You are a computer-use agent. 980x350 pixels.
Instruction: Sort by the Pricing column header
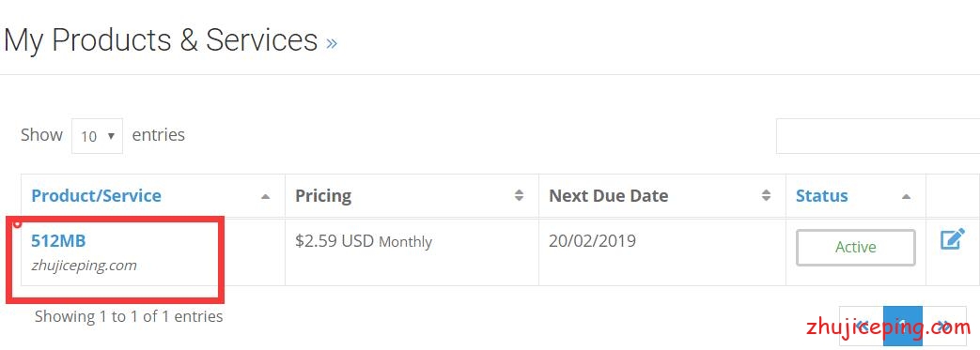[x=323, y=196]
